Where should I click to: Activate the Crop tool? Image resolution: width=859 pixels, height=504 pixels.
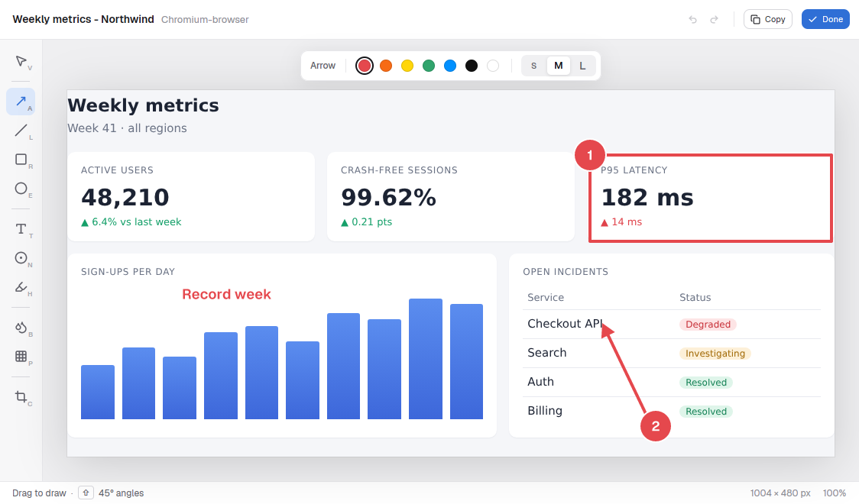pyautogui.click(x=21, y=397)
